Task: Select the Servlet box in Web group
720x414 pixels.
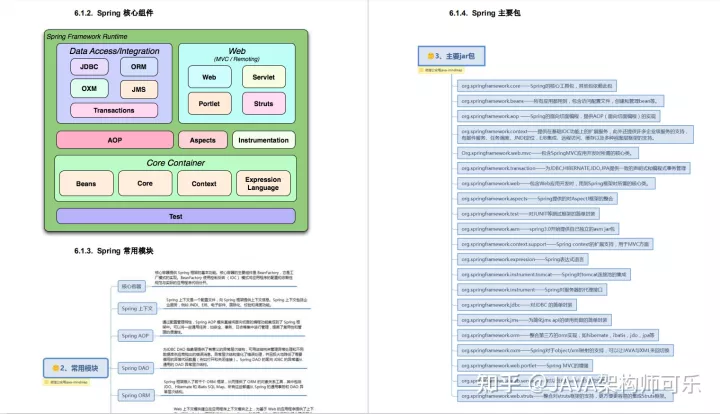Action: click(264, 77)
